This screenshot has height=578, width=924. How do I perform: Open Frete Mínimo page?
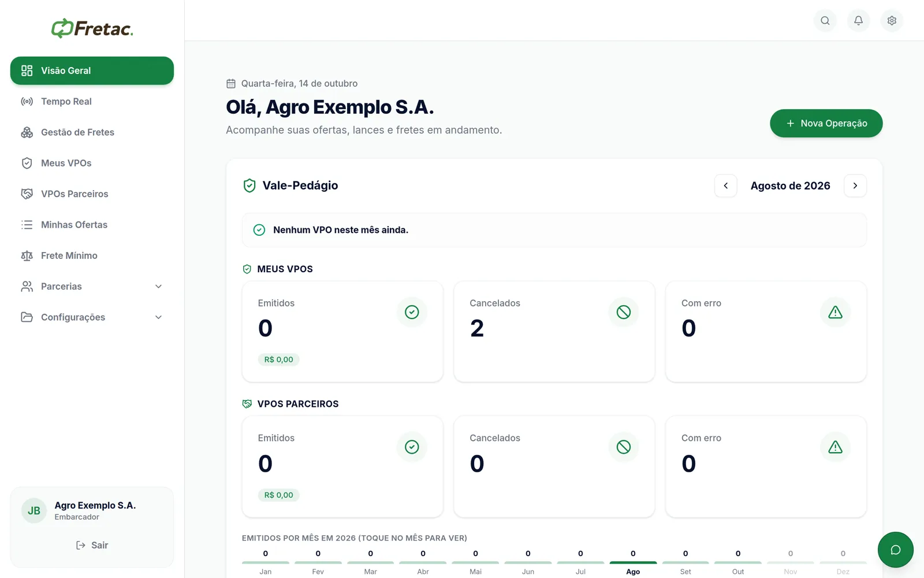(x=92, y=255)
